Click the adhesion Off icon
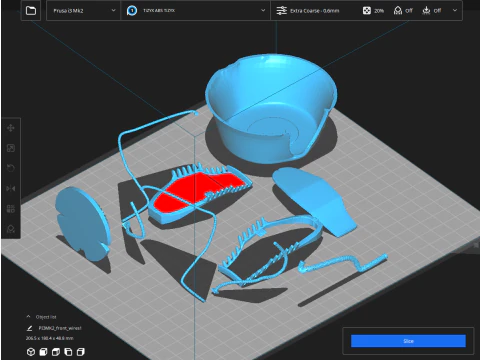480x360 pixels. click(426, 11)
